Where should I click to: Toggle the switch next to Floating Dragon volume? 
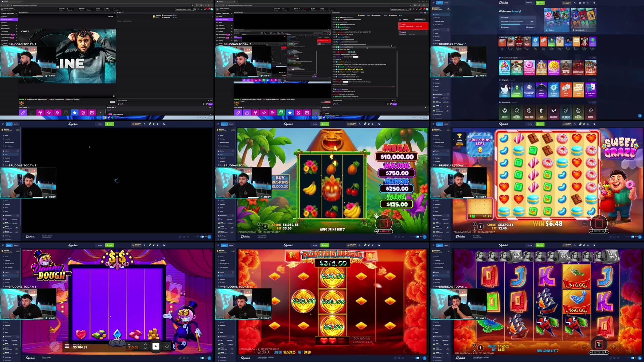pos(417,358)
